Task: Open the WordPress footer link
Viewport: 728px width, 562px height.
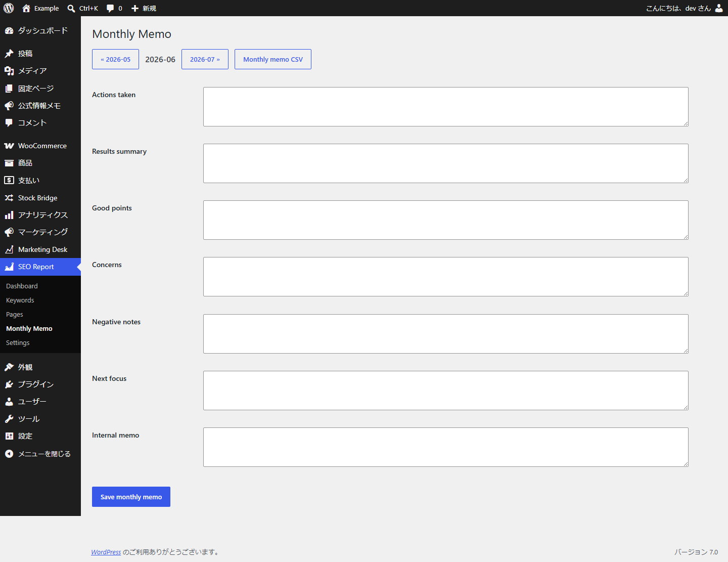Action: click(x=106, y=552)
